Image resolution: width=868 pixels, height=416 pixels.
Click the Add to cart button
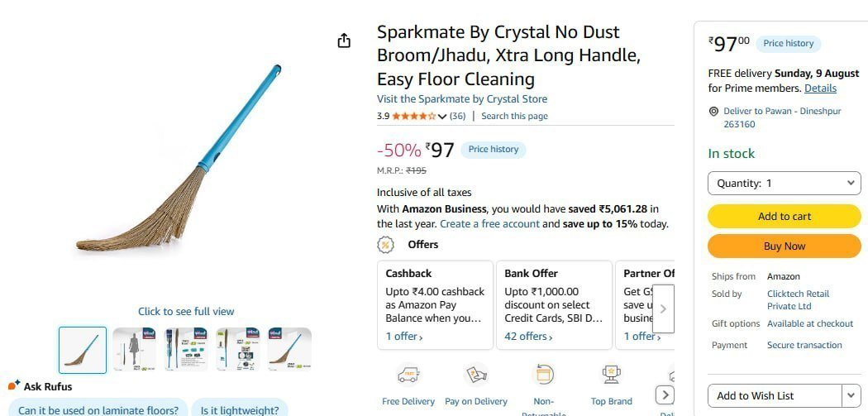click(x=784, y=217)
